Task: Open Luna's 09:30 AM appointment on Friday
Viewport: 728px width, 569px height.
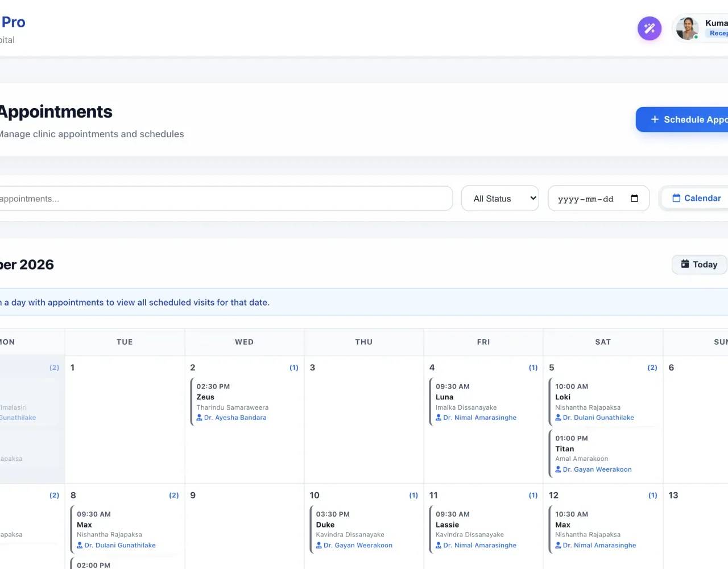Action: 483,402
